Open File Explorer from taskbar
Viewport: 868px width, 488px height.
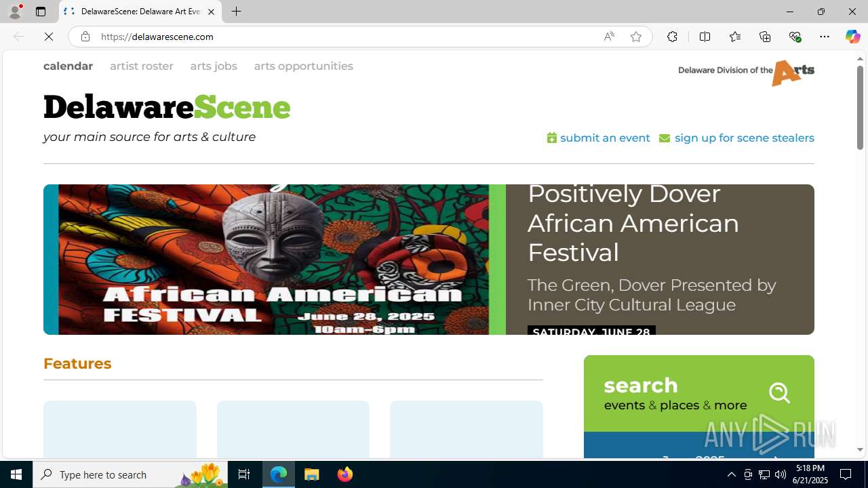click(312, 474)
